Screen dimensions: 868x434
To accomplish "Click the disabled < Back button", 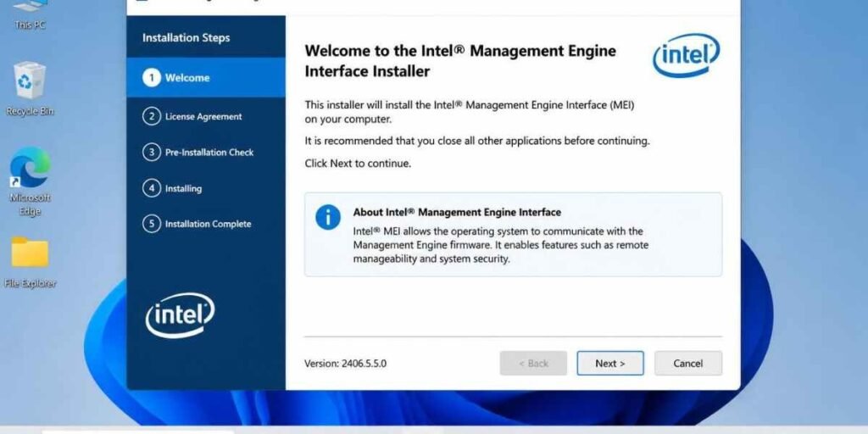I will (533, 363).
